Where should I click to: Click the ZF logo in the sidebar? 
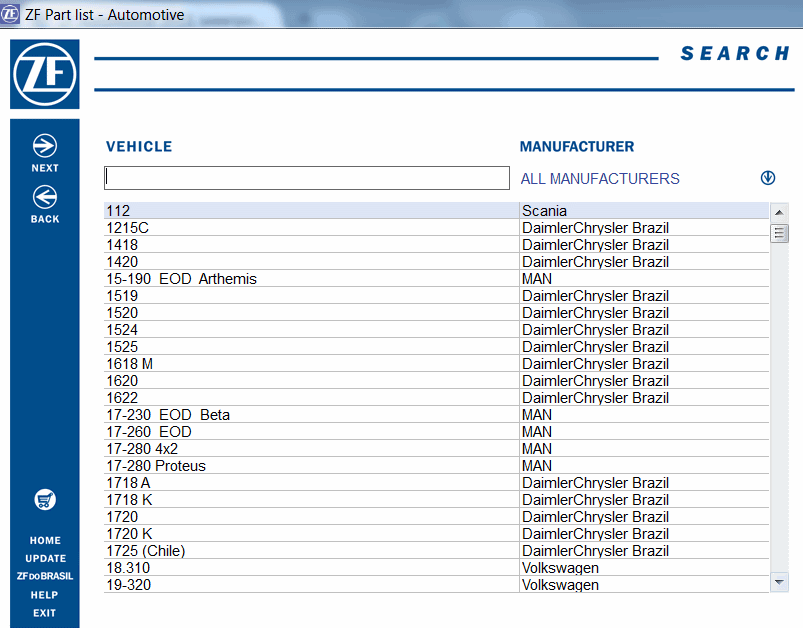[44, 74]
